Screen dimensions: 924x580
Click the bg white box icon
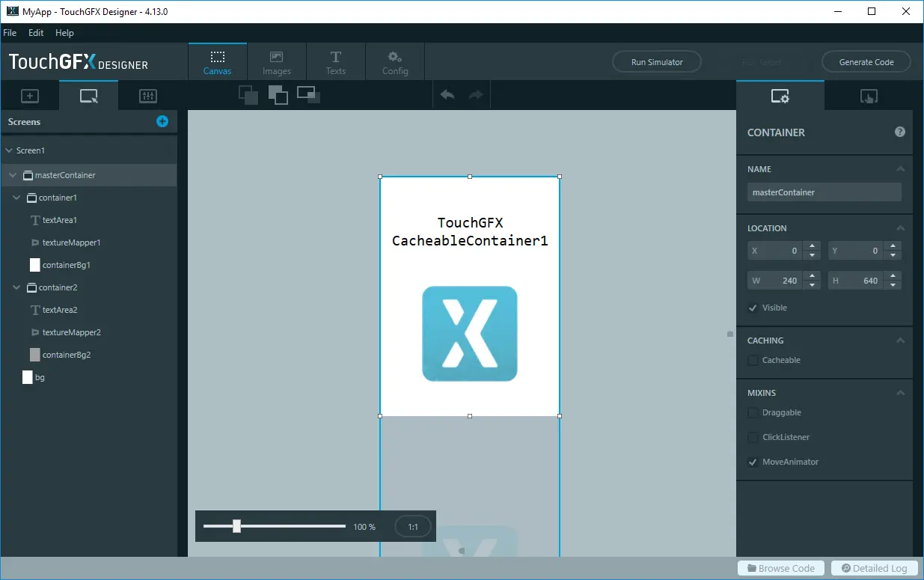point(28,377)
